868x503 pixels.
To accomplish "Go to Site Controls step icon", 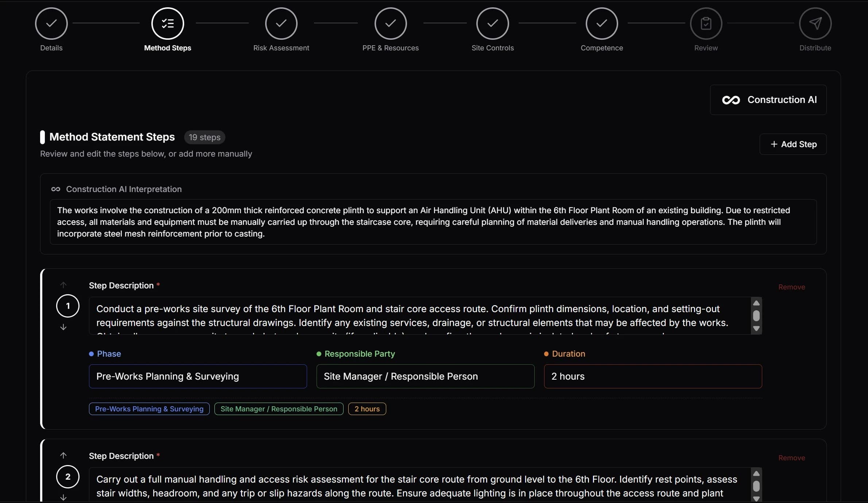I will pos(492,23).
